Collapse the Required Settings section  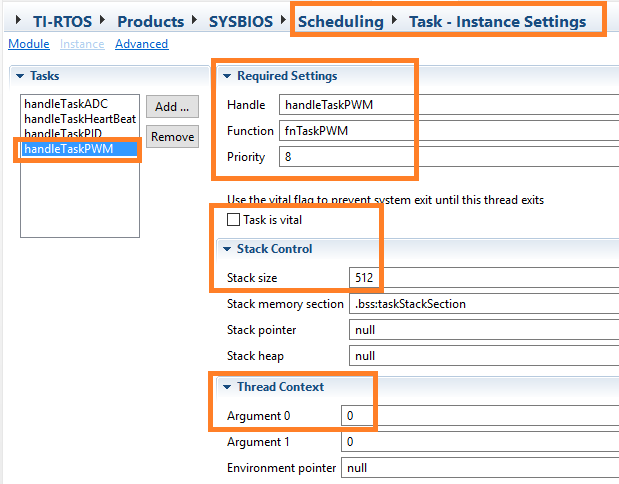227,76
